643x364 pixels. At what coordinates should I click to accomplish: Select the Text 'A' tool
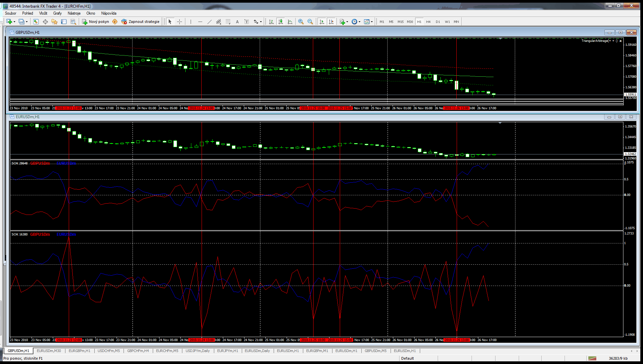237,22
